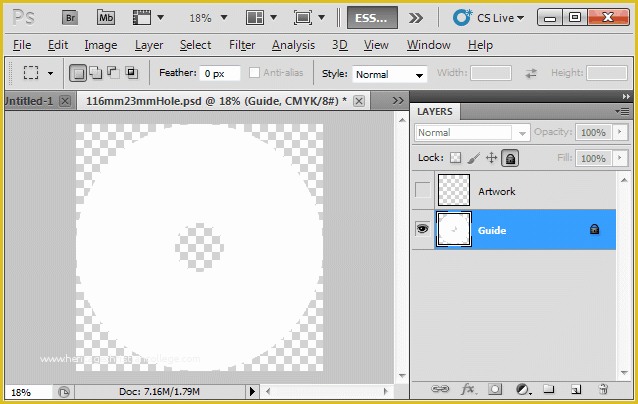The height and width of the screenshot is (404, 638).
Task: Open the Analysis menu
Action: coord(293,45)
